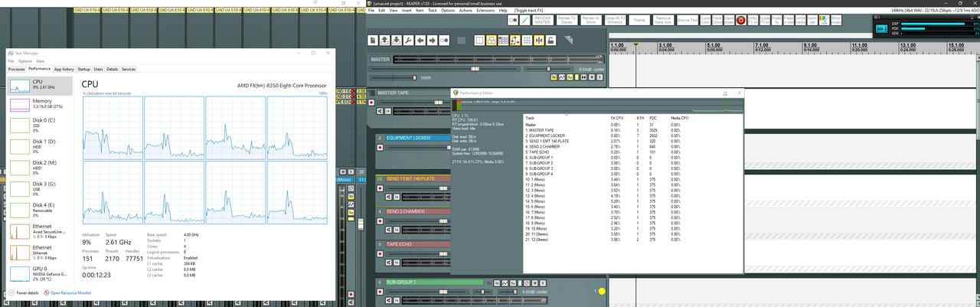Select Disk 0 (C:) in Task Manager
Screen dimensions: 980x307
coord(39,125)
